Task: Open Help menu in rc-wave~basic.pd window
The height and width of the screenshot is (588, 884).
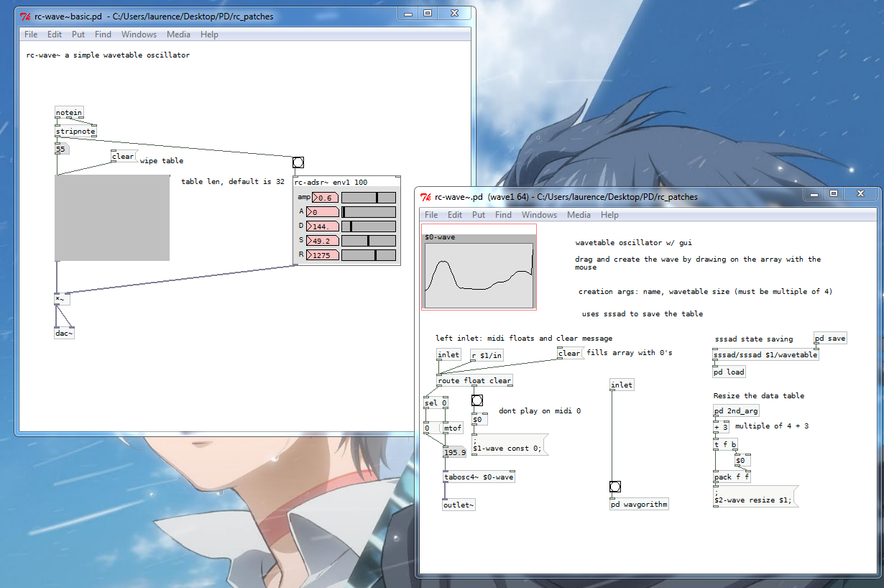Action: pyautogui.click(x=209, y=35)
